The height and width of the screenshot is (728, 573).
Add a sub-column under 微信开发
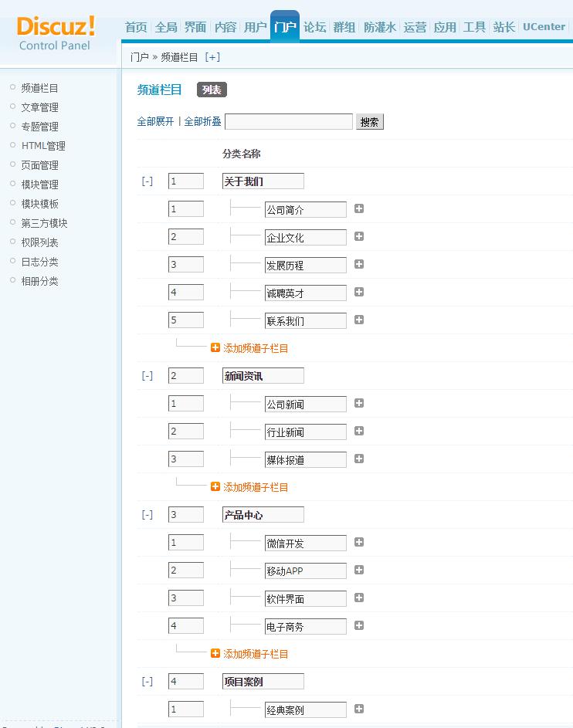point(358,542)
